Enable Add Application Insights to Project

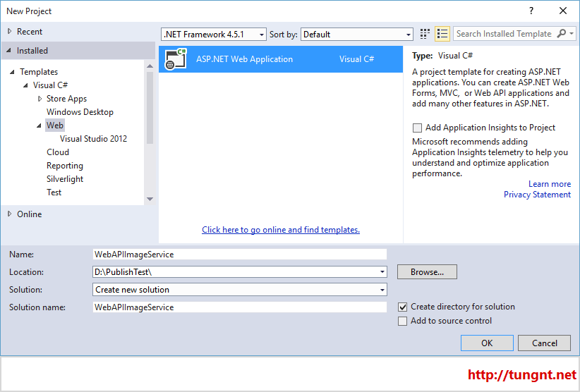click(x=417, y=128)
